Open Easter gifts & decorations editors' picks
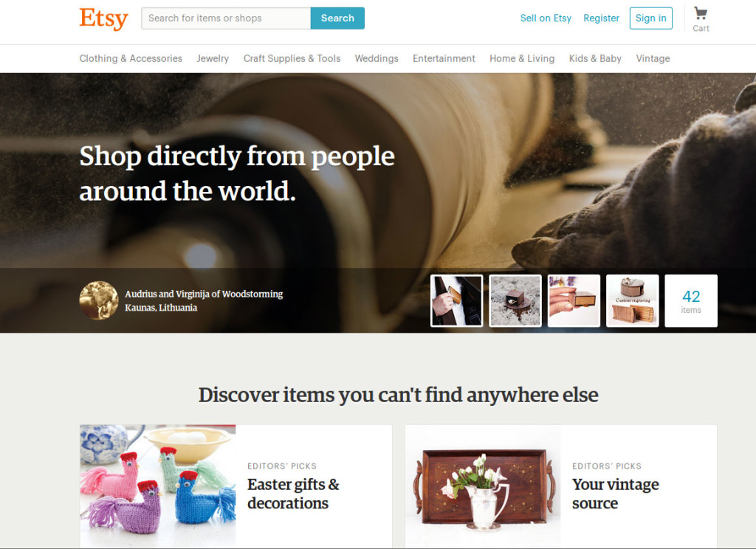Image resolution: width=756 pixels, height=549 pixels. [x=236, y=486]
